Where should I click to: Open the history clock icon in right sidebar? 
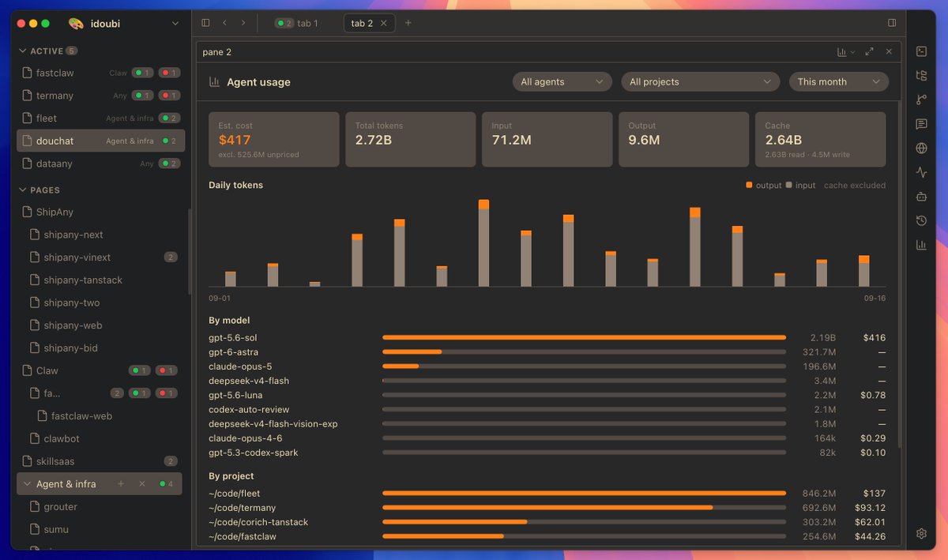click(x=921, y=220)
